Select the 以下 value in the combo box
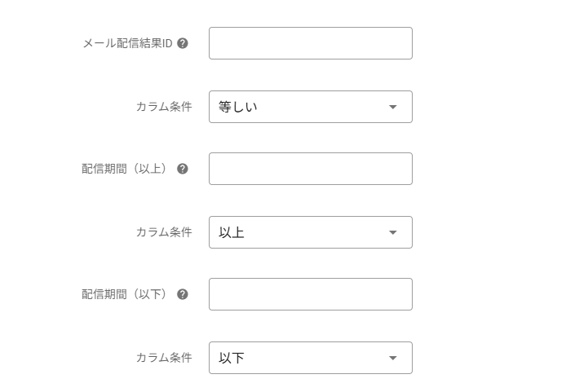566x392 pixels. pyautogui.click(x=232, y=358)
